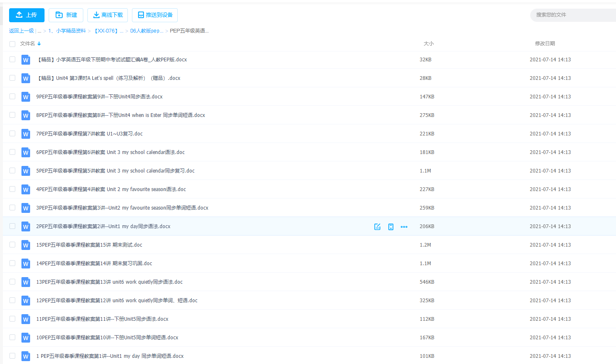616x364 pixels.
Task: Click the phone icon on the highlighted Unit1 my day row
Action: coord(391,227)
